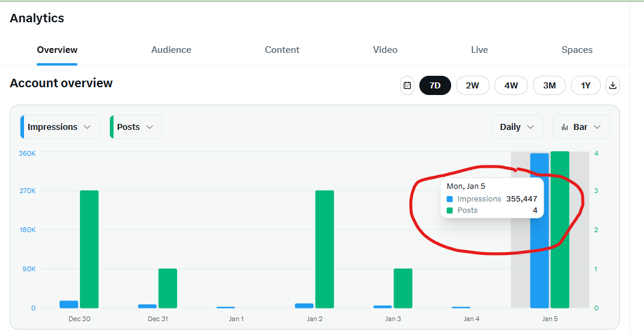
Task: Select the 1Y time range
Action: [x=586, y=85]
